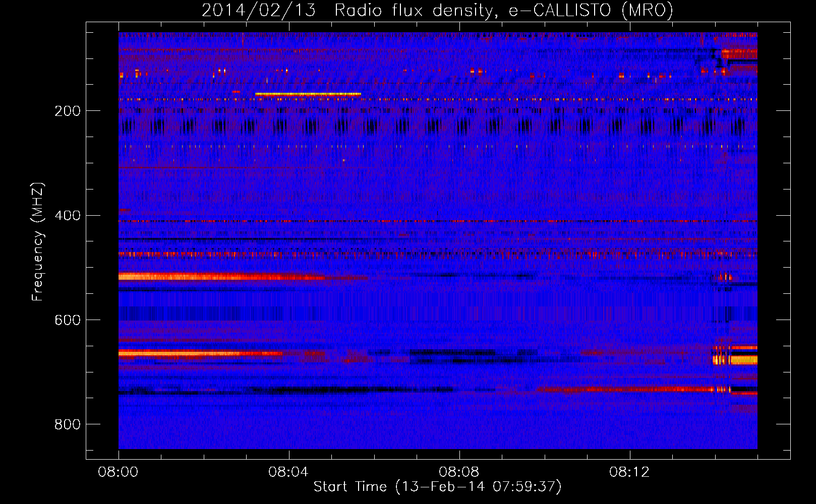Click the 600 frequency tick label

(x=68, y=321)
